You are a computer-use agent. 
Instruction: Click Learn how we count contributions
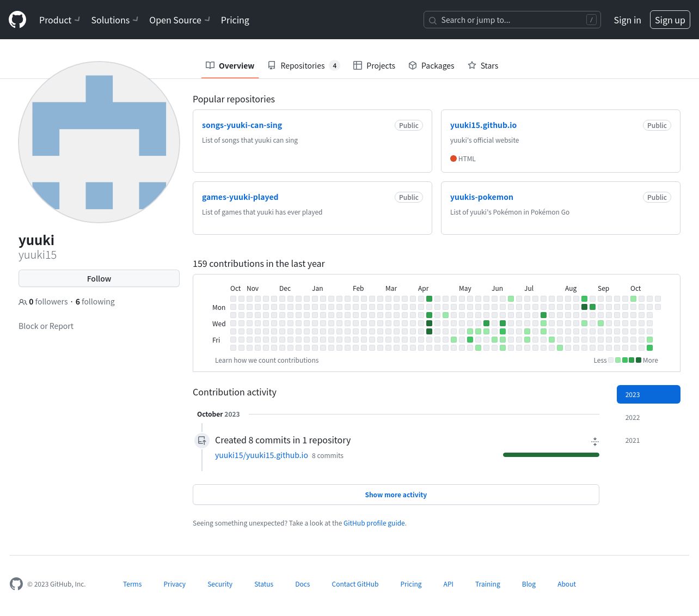click(x=267, y=361)
